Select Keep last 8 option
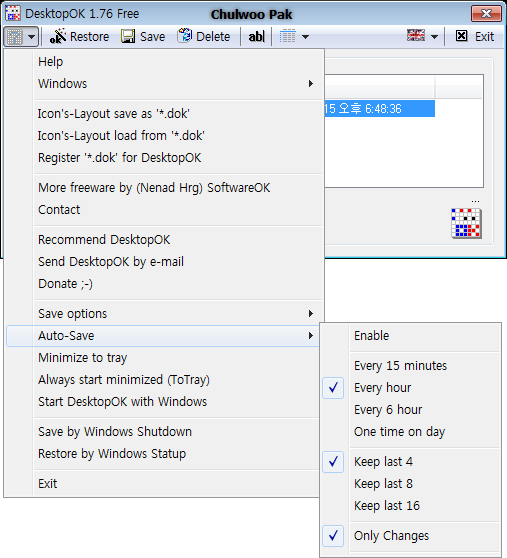 coord(412,484)
